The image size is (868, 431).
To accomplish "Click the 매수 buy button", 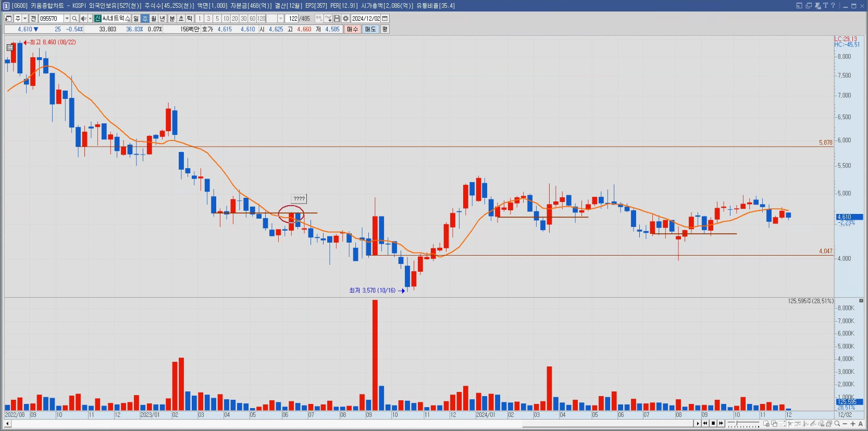I will point(353,29).
